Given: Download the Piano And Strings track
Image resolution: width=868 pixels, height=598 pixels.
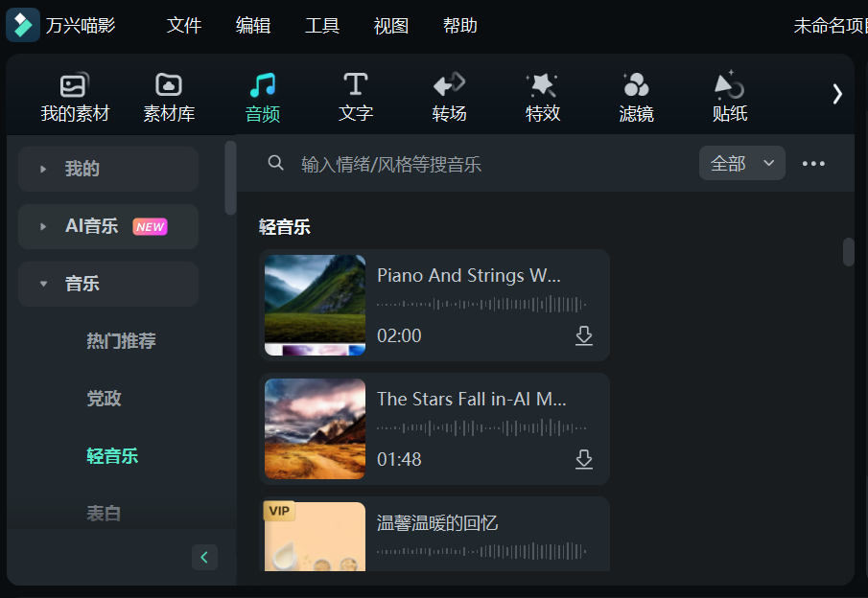Looking at the screenshot, I should click(584, 335).
